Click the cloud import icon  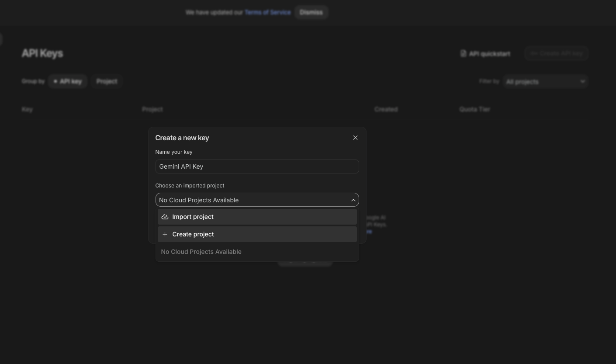click(165, 217)
